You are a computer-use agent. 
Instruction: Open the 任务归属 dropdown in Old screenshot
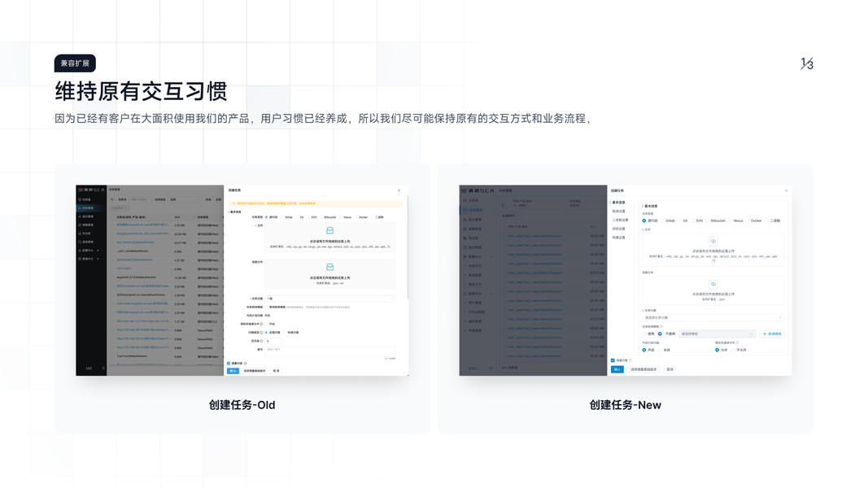330,298
